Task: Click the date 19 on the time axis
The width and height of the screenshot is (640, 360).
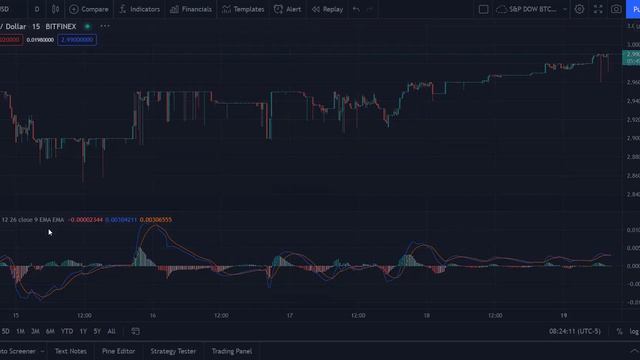Action: click(564, 316)
